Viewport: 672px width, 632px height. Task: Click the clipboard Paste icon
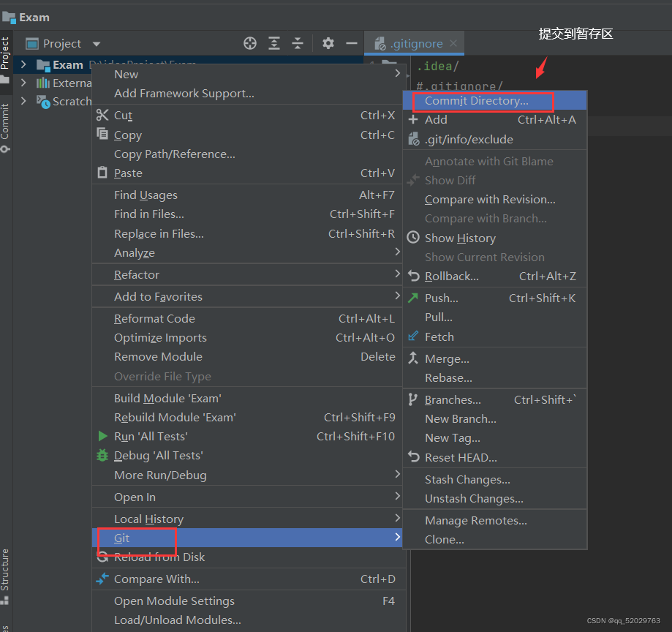click(102, 173)
